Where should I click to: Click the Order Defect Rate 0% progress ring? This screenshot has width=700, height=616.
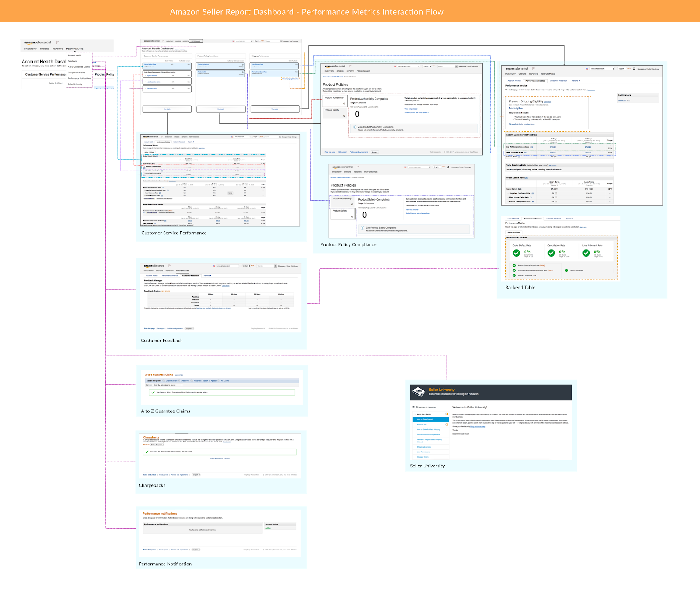click(x=517, y=253)
